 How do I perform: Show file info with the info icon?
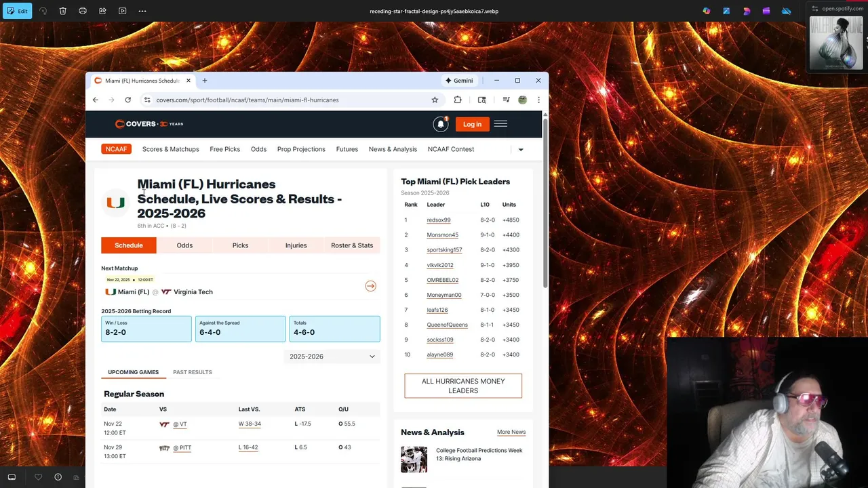[x=58, y=477]
